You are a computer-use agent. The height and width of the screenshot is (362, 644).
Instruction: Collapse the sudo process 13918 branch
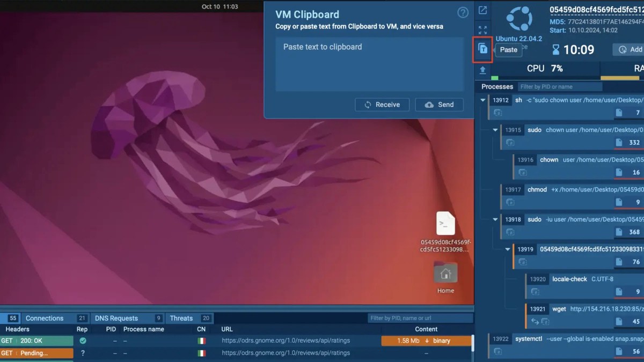495,219
